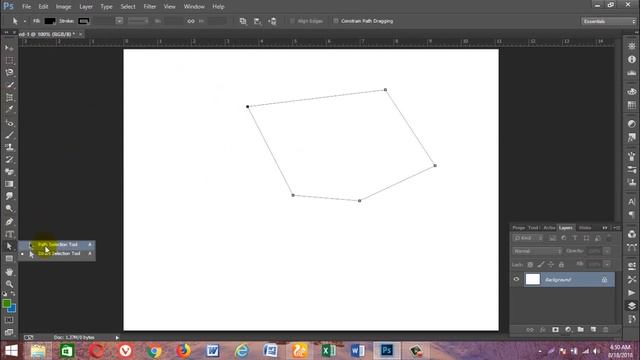
Task: Open the layer filter Kind dropdown
Action: pyautogui.click(x=528, y=238)
